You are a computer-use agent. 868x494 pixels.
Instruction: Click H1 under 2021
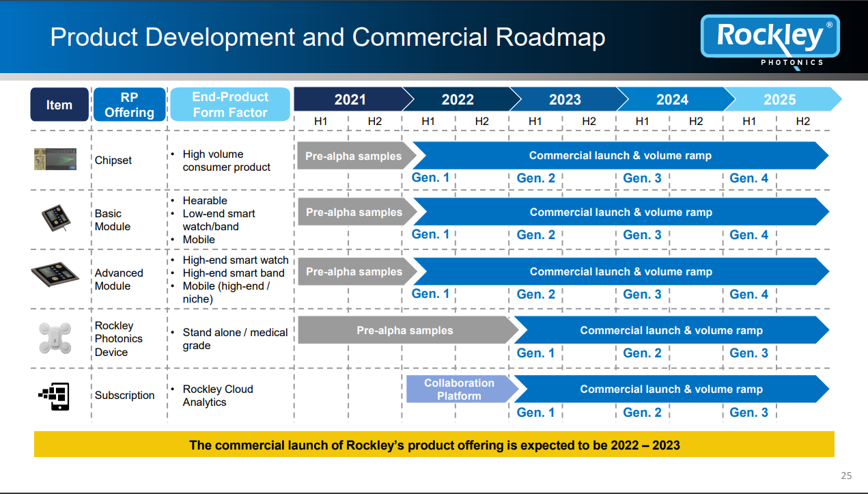(321, 122)
